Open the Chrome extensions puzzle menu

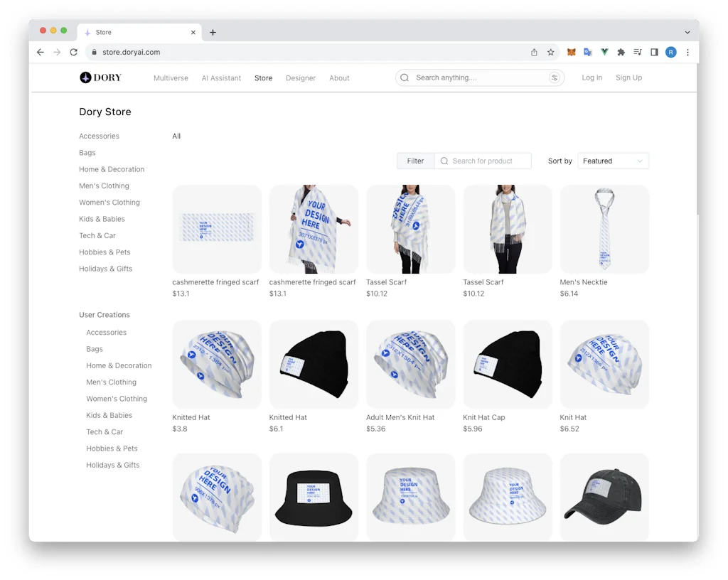(621, 53)
